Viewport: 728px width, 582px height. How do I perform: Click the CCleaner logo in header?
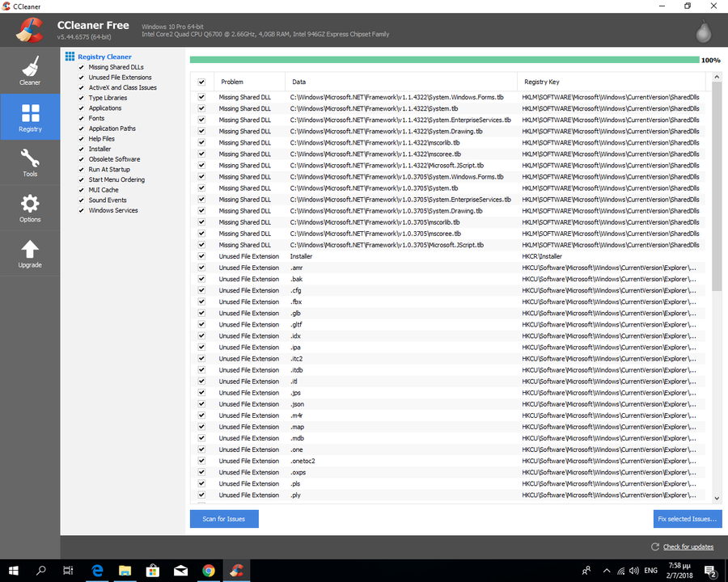[x=30, y=30]
